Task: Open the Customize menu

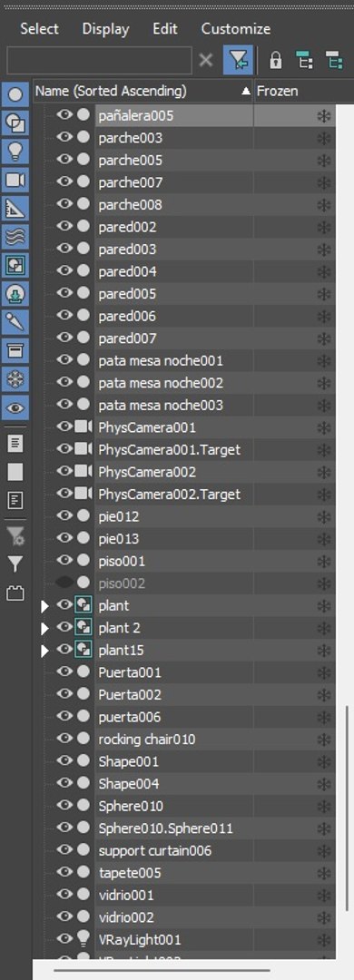Action: click(236, 29)
